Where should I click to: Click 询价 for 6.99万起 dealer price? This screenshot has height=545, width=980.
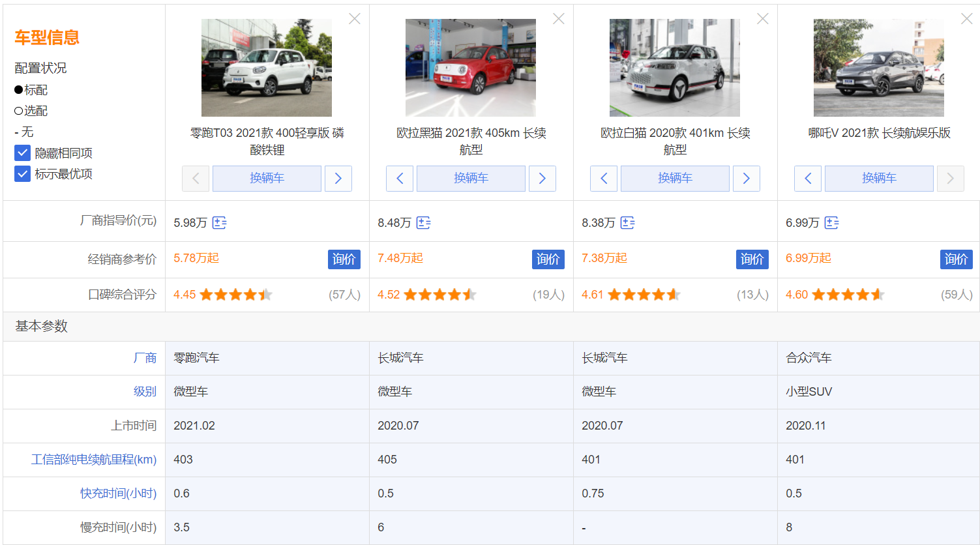click(957, 259)
